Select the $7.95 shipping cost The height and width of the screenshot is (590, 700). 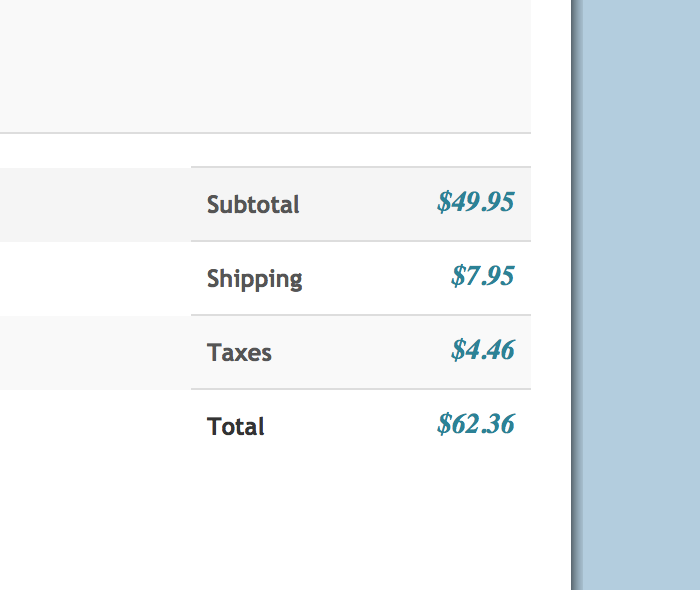(482, 277)
